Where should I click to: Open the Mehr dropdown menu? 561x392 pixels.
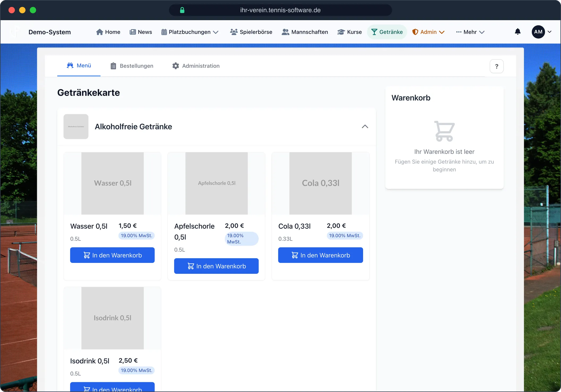pos(470,32)
